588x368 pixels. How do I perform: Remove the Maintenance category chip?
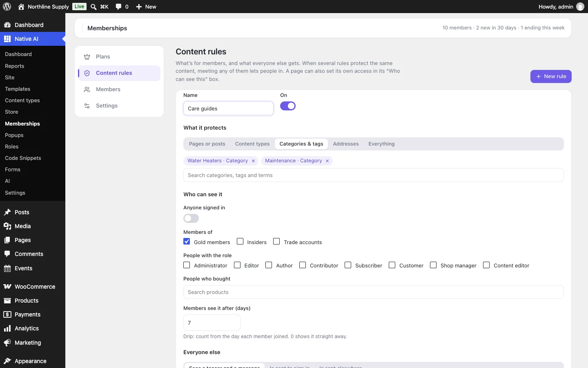(x=327, y=161)
